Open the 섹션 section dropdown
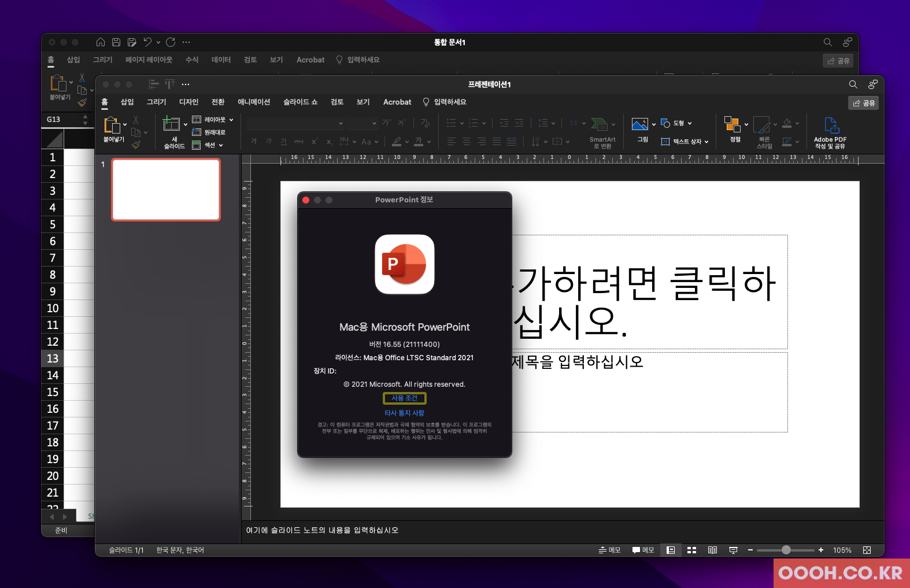 208,145
